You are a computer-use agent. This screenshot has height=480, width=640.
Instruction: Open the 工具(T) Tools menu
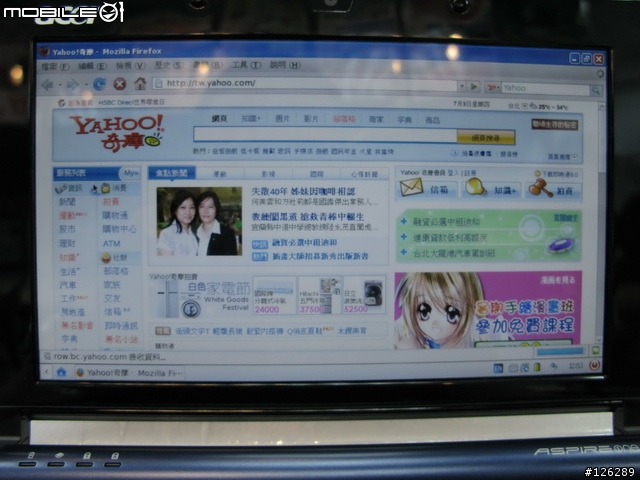coord(246,65)
